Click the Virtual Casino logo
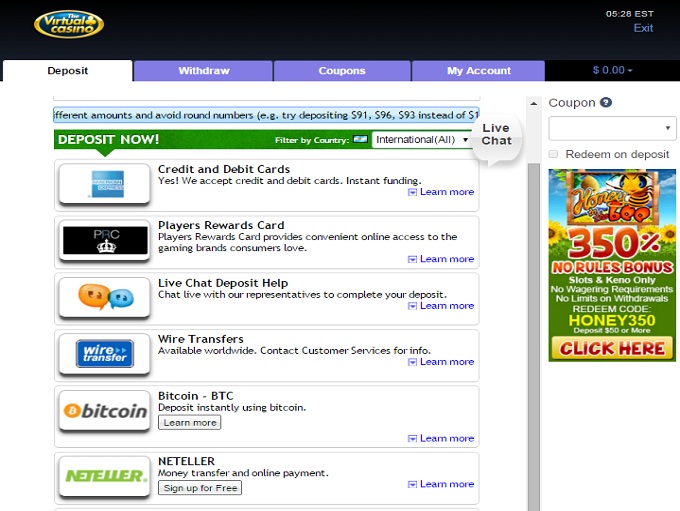The image size is (680, 511). point(69,23)
